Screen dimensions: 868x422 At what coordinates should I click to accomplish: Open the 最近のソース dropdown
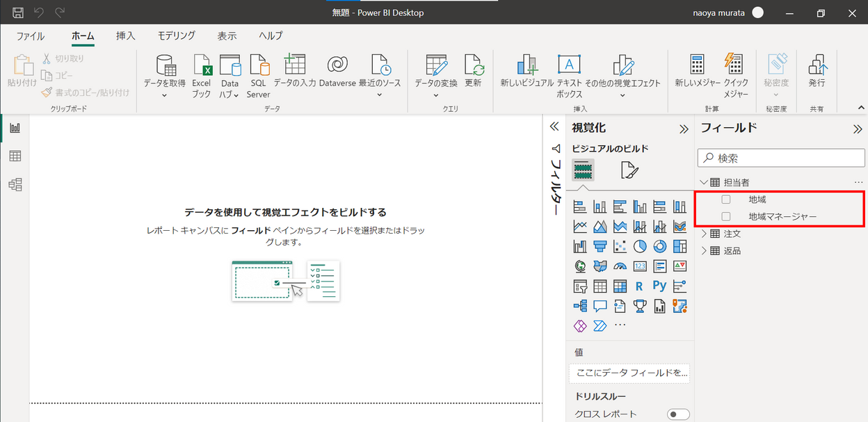pos(380,95)
